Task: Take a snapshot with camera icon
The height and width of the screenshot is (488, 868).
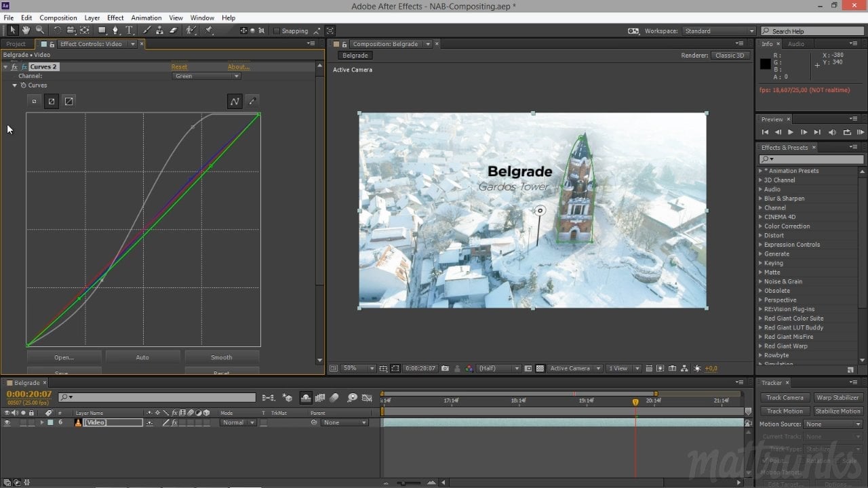Action: coord(445,369)
